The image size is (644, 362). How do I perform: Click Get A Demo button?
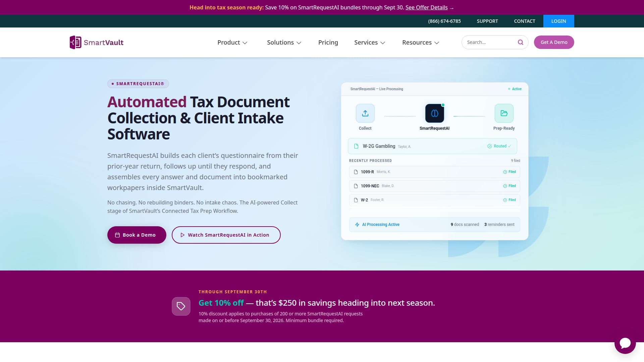[554, 42]
